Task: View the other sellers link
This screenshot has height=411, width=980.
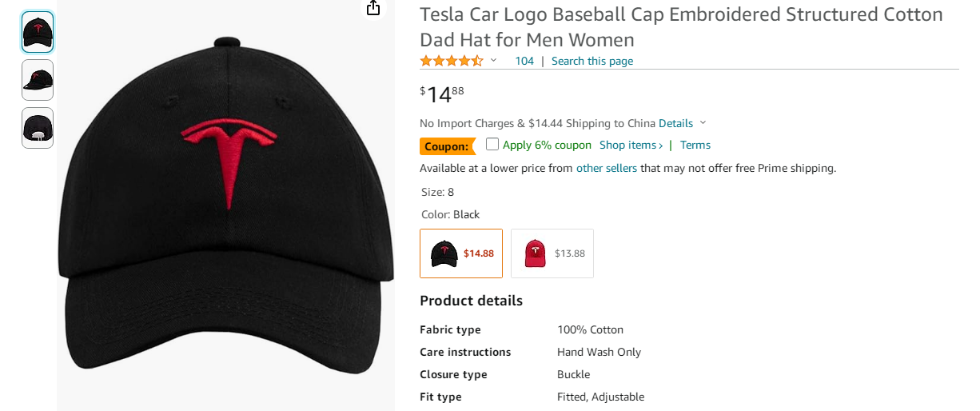Action: click(606, 168)
